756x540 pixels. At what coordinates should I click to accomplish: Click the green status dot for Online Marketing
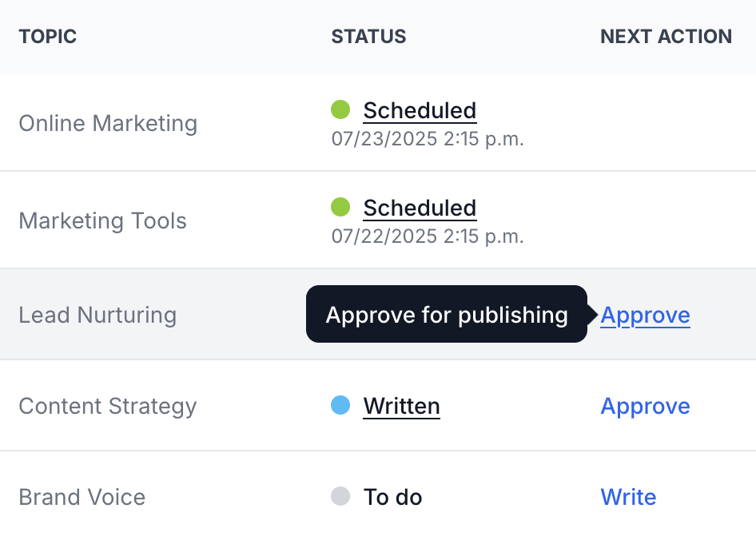340,109
